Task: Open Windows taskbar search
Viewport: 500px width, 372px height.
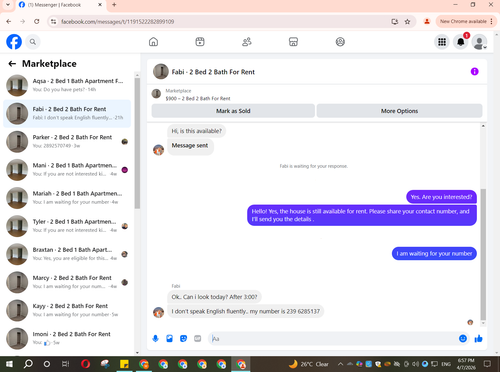Action: coord(28,364)
